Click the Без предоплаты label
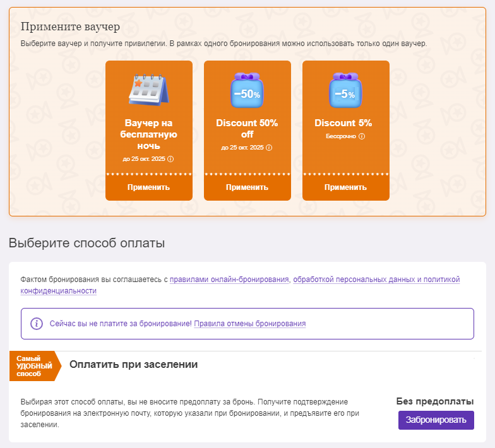495x448 pixels. pyautogui.click(x=435, y=401)
